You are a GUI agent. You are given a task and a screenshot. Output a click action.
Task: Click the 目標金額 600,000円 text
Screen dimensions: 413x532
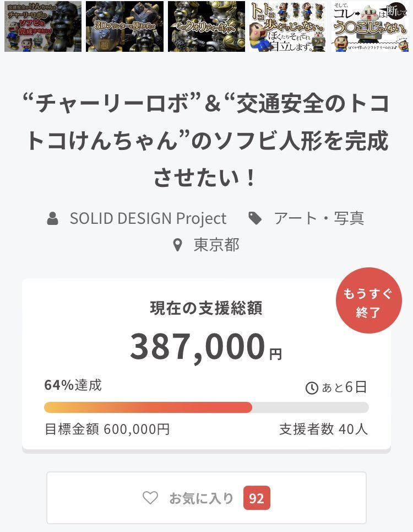pyautogui.click(x=107, y=429)
